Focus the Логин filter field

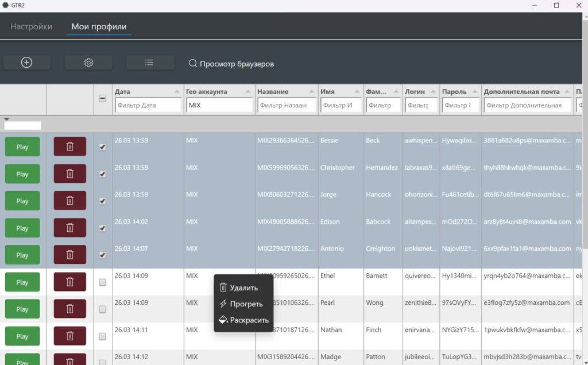coord(421,105)
